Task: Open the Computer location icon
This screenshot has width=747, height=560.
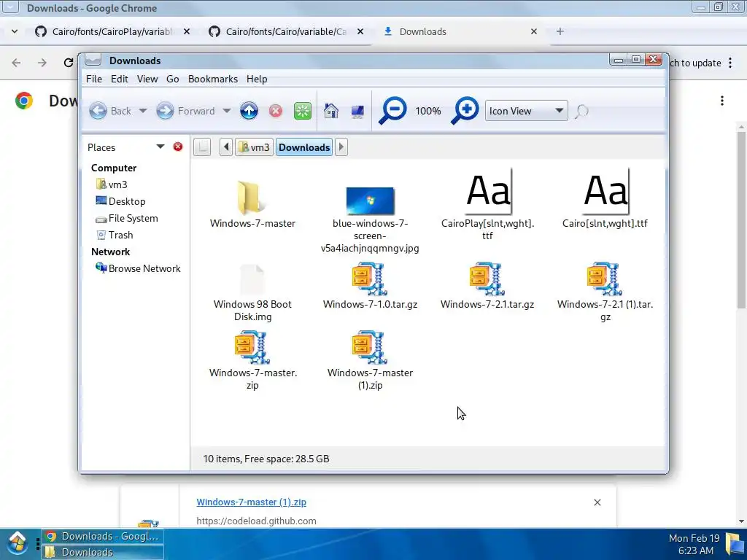Action: [x=357, y=111]
